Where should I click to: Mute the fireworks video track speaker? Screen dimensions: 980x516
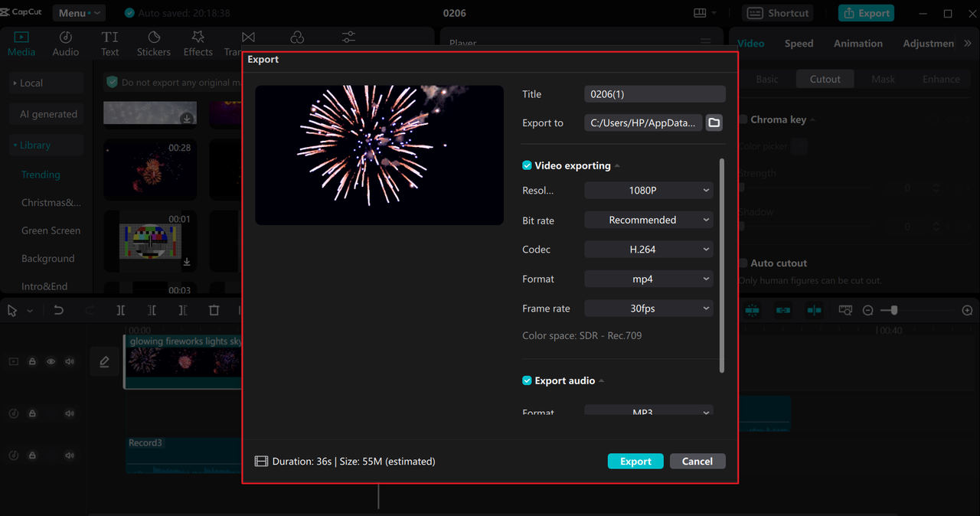[70, 361]
